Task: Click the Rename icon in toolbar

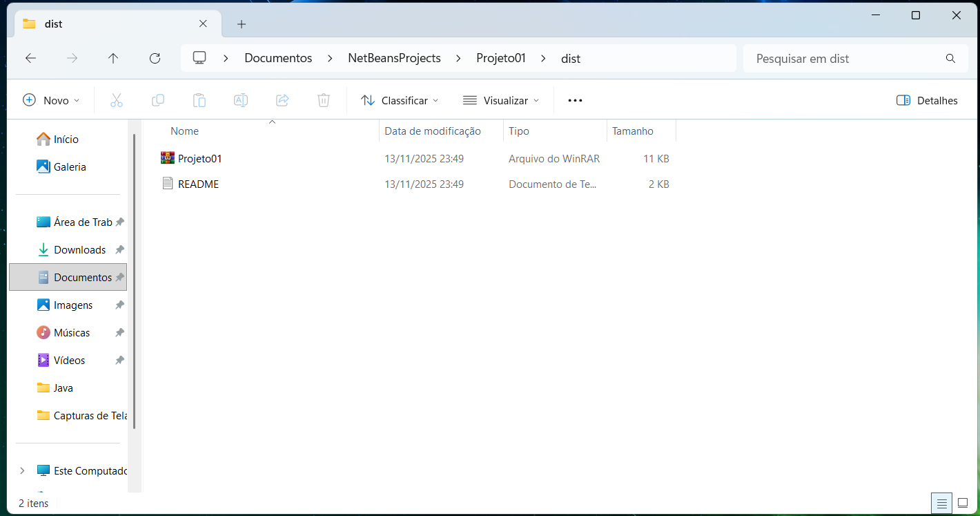Action: point(240,100)
